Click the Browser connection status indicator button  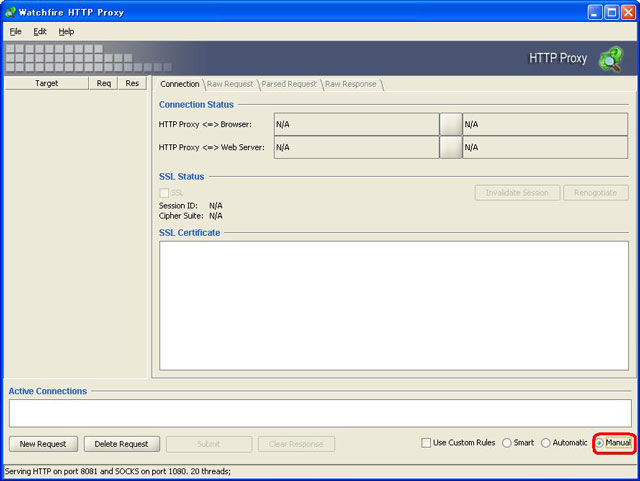[x=451, y=124]
